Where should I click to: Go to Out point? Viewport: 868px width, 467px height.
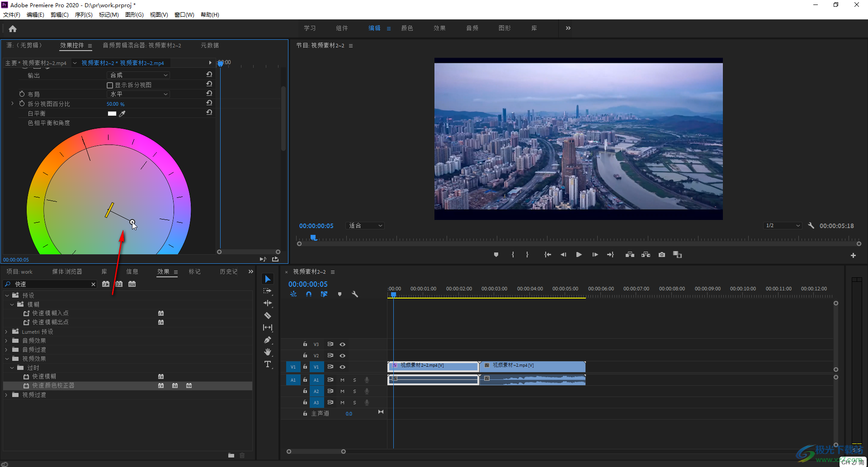(x=610, y=255)
